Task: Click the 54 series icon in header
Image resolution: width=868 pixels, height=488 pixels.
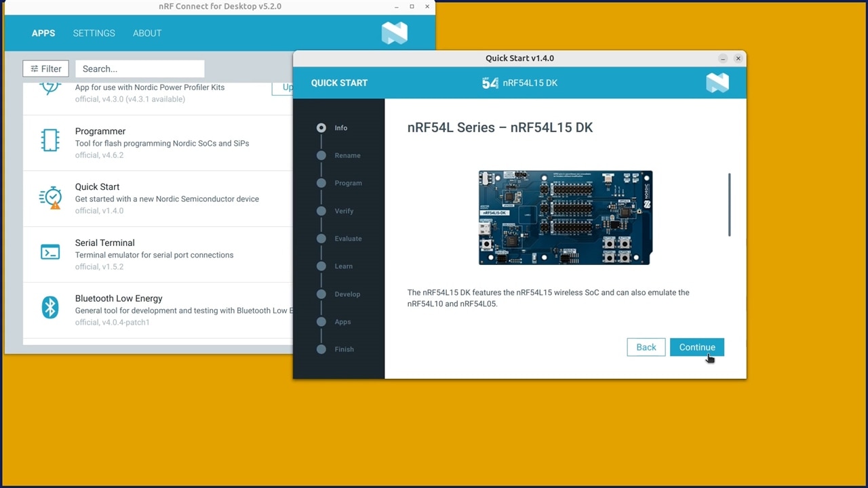Action: coord(490,83)
